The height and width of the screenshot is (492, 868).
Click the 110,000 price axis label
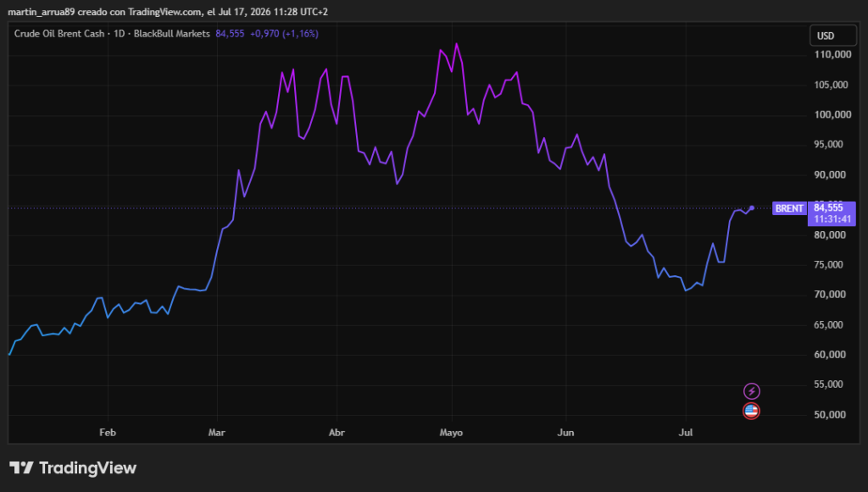[x=832, y=54]
